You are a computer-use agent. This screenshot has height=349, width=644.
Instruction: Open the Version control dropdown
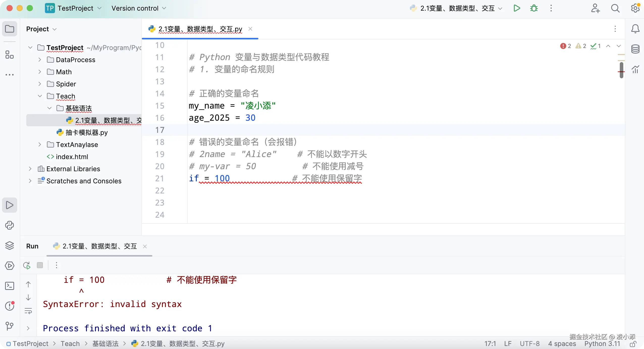coord(139,8)
